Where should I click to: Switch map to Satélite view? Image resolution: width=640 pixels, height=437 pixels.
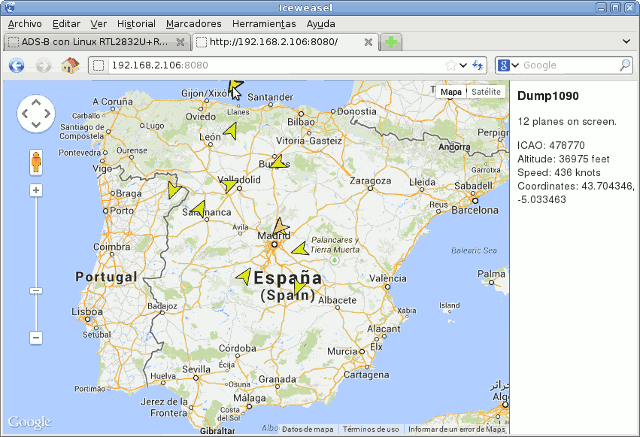coord(486,92)
